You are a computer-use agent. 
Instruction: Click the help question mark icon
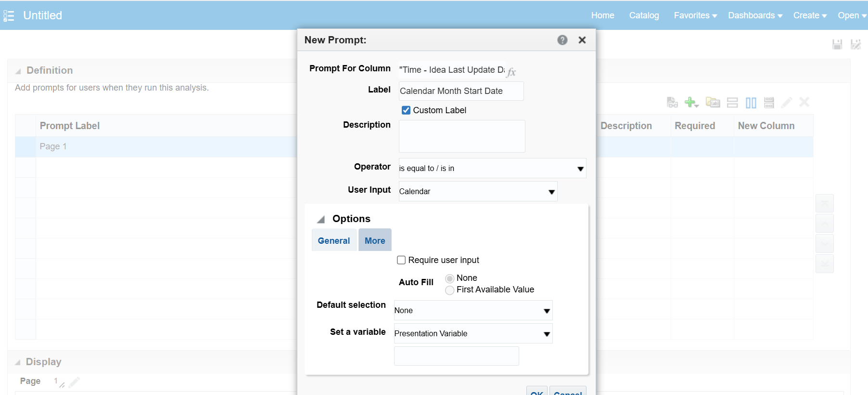point(562,40)
